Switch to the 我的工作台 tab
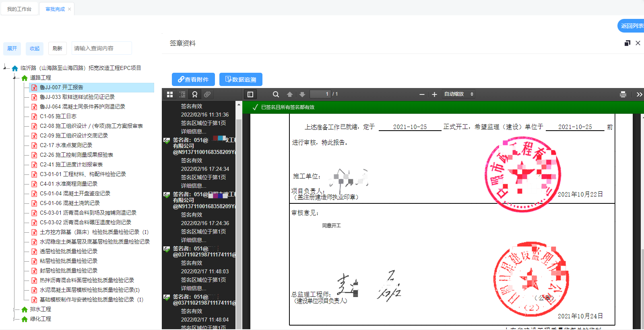Viewport: 644px width, 330px height. [x=19, y=9]
